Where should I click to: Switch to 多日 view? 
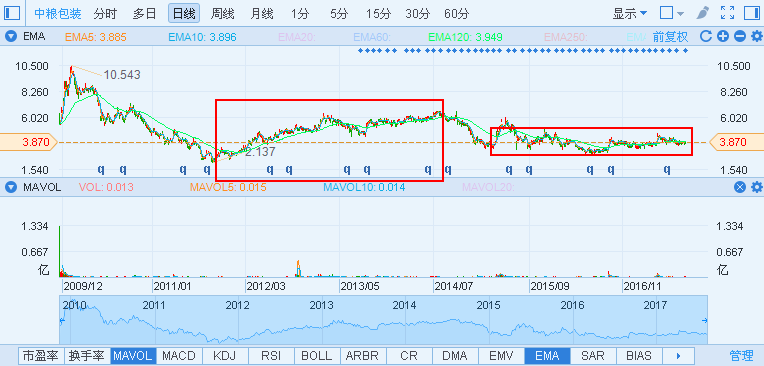144,14
